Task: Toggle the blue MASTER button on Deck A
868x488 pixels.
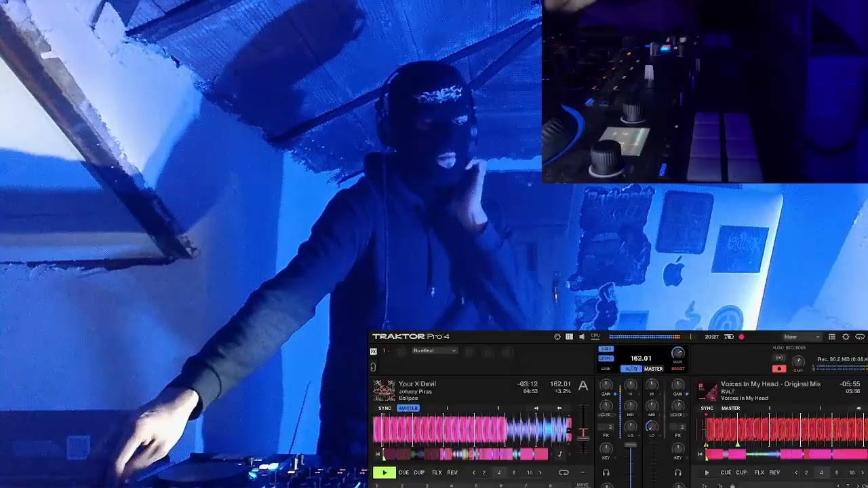Action: pyautogui.click(x=408, y=408)
